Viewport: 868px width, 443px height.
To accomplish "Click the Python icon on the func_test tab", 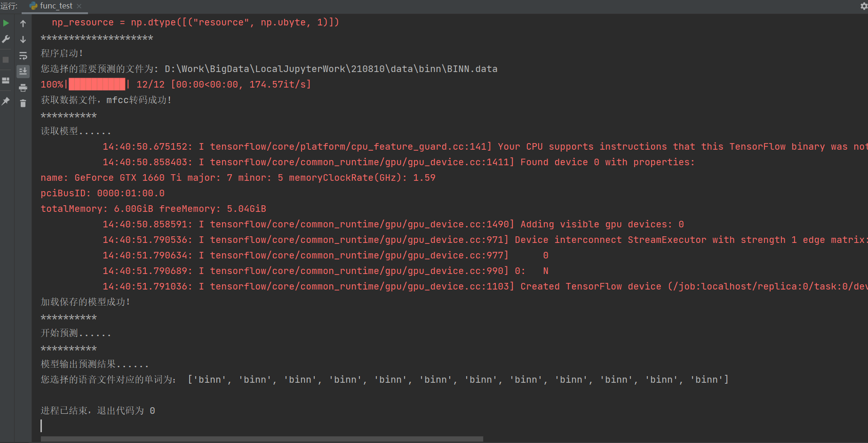I will 33,6.
